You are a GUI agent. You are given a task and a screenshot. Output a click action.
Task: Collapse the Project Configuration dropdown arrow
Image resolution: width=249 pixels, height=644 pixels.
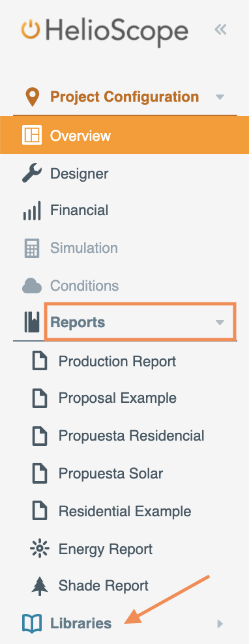tap(220, 97)
